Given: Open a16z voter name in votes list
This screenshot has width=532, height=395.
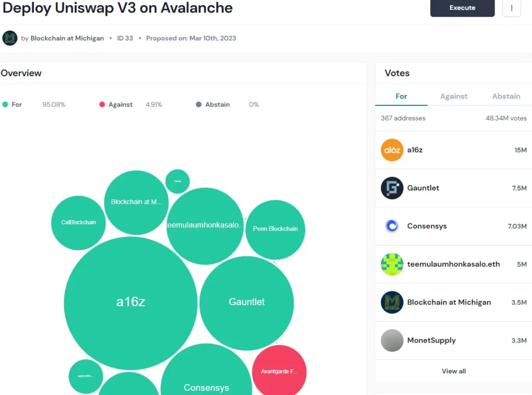Looking at the screenshot, I should tap(415, 150).
